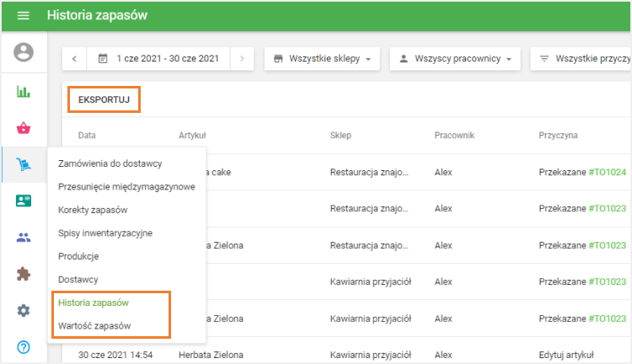Screen dimensions: 632x364
Task: Open the hamburger navigation menu
Action: pos(24,16)
